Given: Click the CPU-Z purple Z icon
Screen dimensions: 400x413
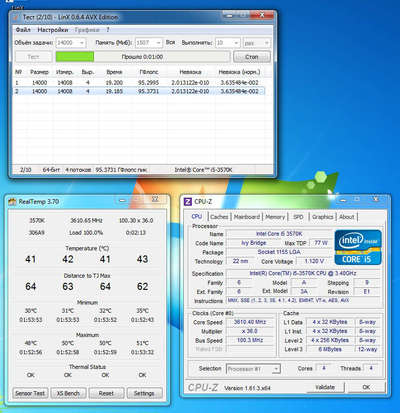Looking at the screenshot, I should [188, 202].
